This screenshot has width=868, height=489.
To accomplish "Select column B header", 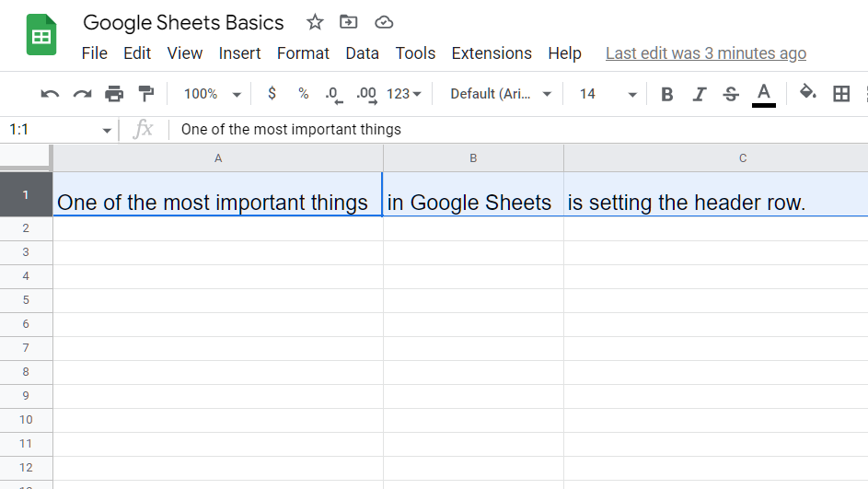I will [473, 157].
